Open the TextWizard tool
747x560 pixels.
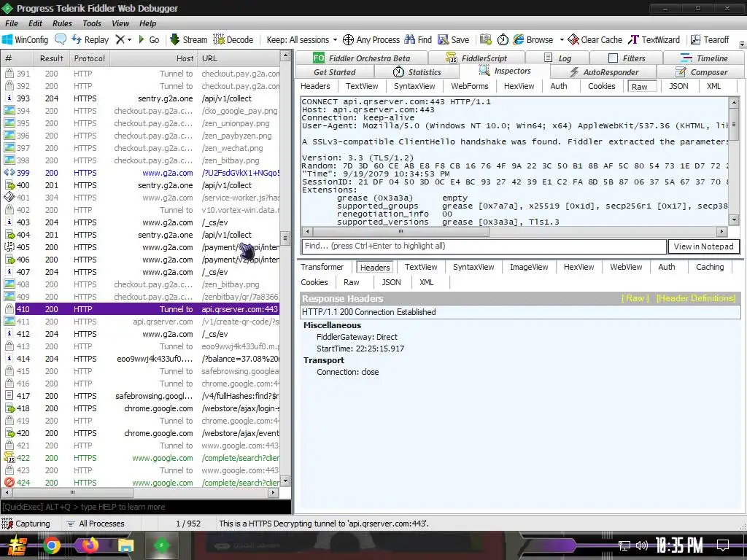click(x=654, y=39)
